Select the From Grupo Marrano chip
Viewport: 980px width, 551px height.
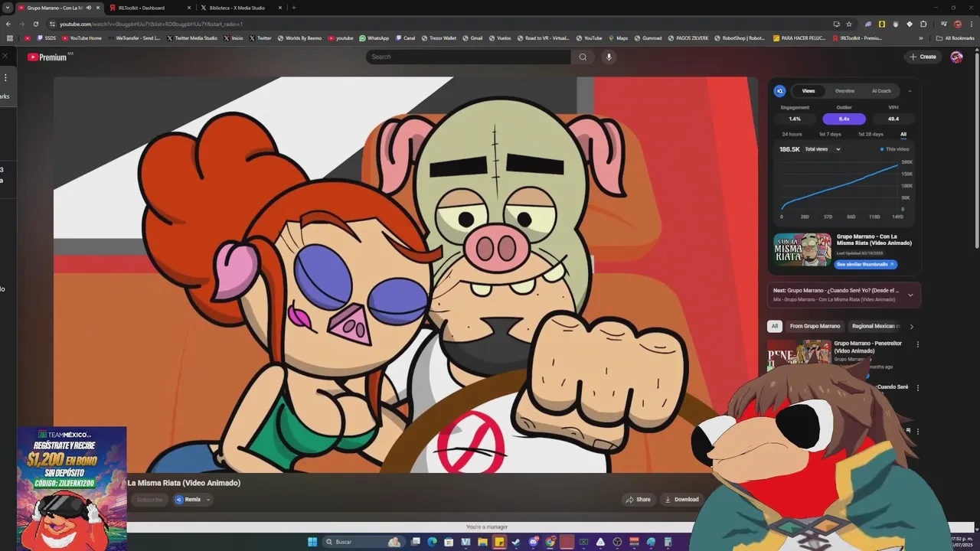[815, 326]
